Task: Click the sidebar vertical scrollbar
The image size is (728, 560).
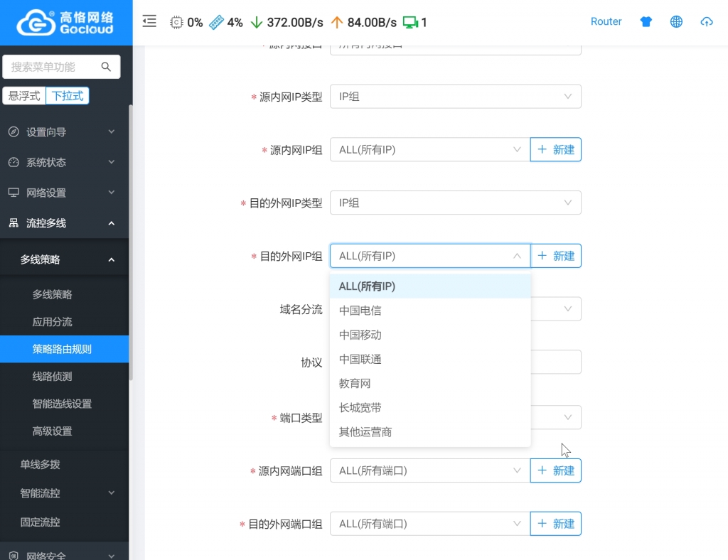Action: (x=131, y=241)
